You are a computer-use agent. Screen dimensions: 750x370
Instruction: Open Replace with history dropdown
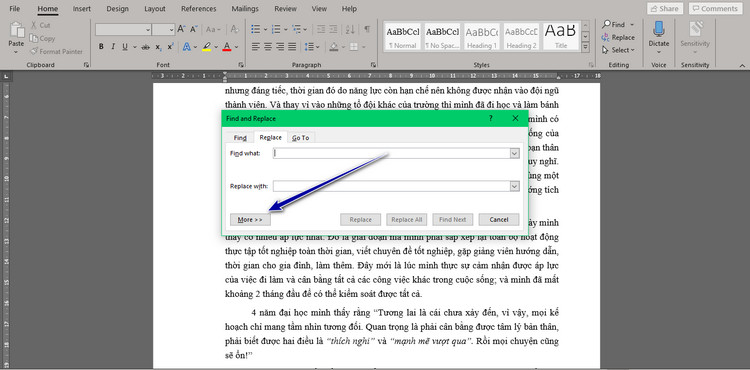(515, 186)
